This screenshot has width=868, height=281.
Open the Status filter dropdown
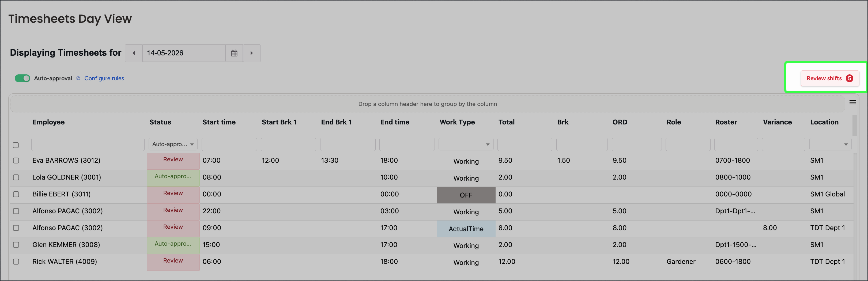pyautogui.click(x=173, y=144)
